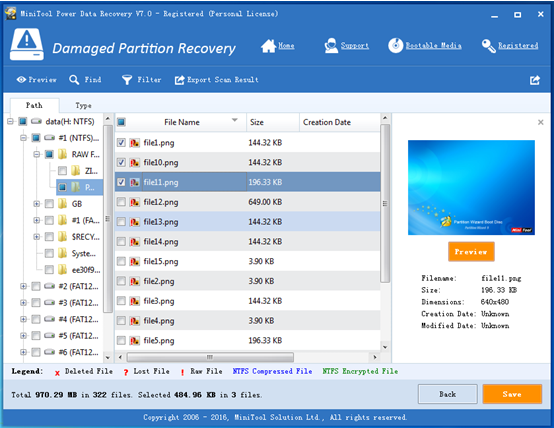Click the Filter funnel icon
Image resolution: width=554 pixels, height=428 pixels.
127,80
